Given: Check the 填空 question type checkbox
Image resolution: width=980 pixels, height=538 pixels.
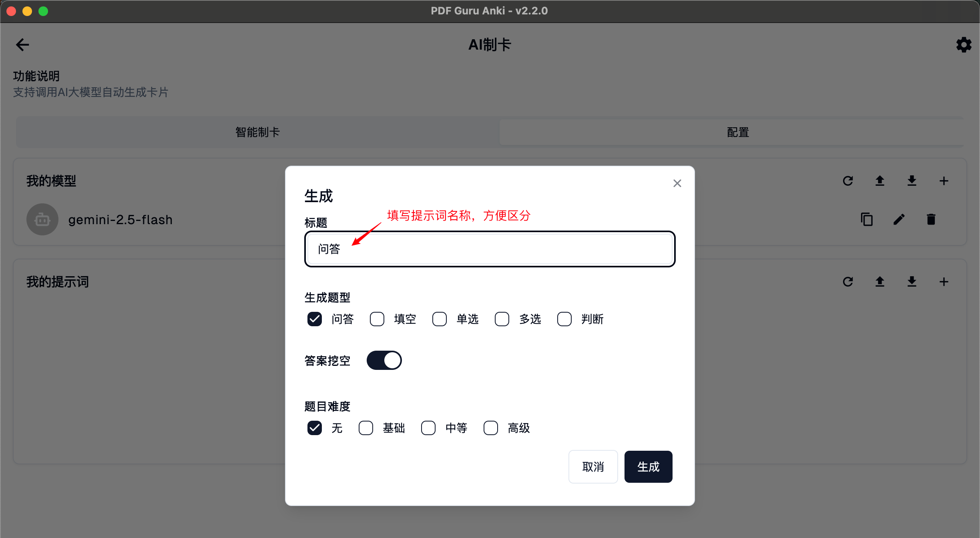Looking at the screenshot, I should click(377, 319).
